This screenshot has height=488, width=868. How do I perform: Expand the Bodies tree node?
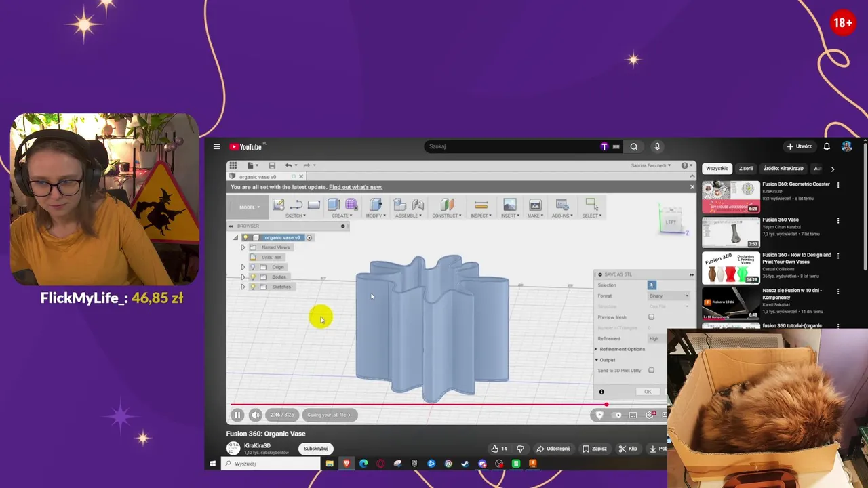pyautogui.click(x=243, y=277)
